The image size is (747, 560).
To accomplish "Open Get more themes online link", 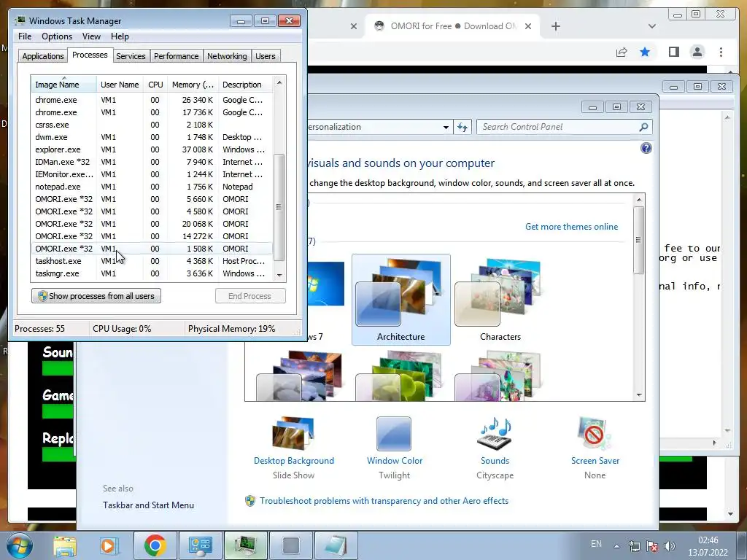I will pyautogui.click(x=571, y=227).
